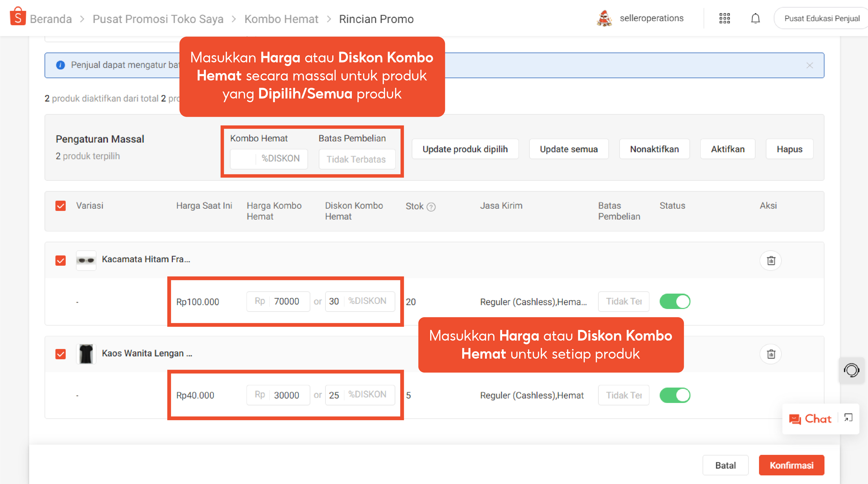Click the Shopee logo icon
This screenshot has width=868, height=484.
[x=17, y=17]
